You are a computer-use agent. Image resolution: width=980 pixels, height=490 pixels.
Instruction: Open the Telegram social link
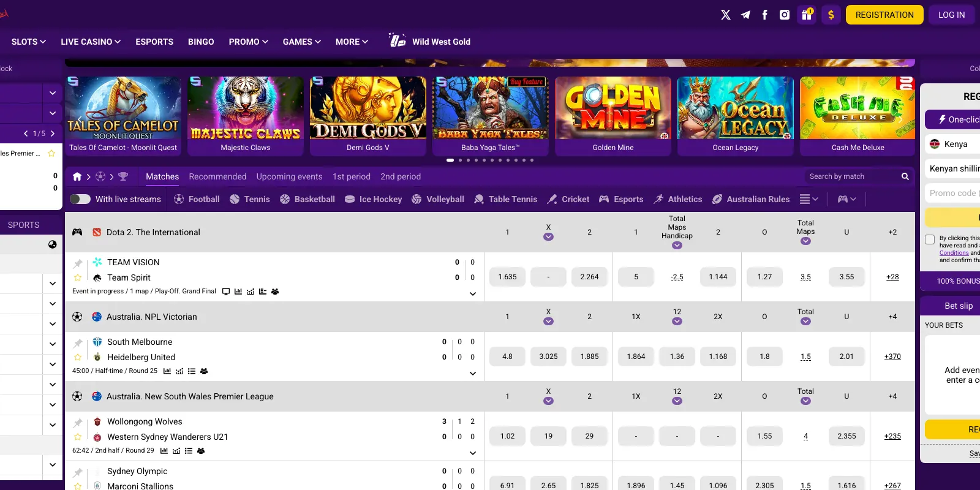[745, 15]
